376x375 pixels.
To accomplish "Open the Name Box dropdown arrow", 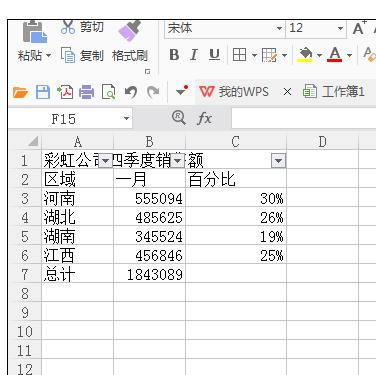I will pos(126,119).
